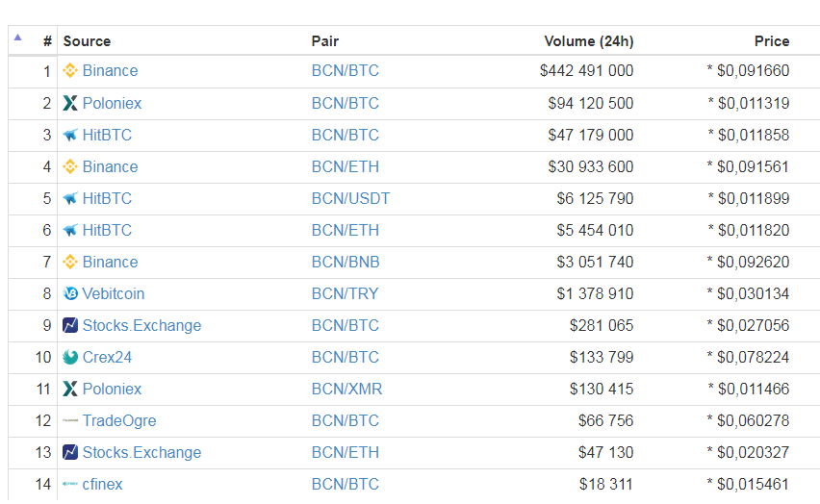Select the $94 120 500 volume cell
Screen dimensions: 820x504
tap(591, 103)
